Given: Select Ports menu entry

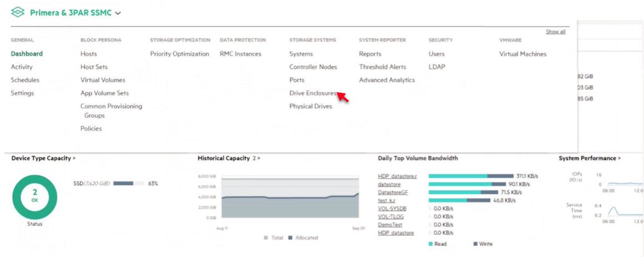Looking at the screenshot, I should (297, 80).
